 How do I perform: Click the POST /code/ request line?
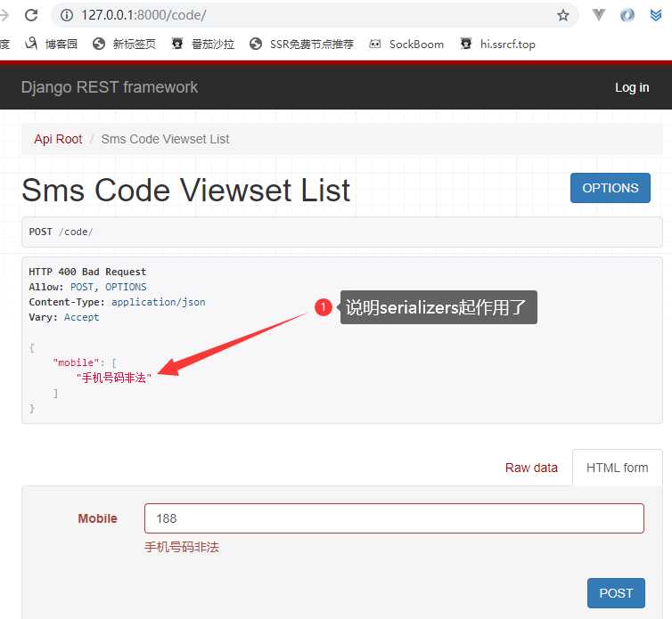tap(61, 232)
